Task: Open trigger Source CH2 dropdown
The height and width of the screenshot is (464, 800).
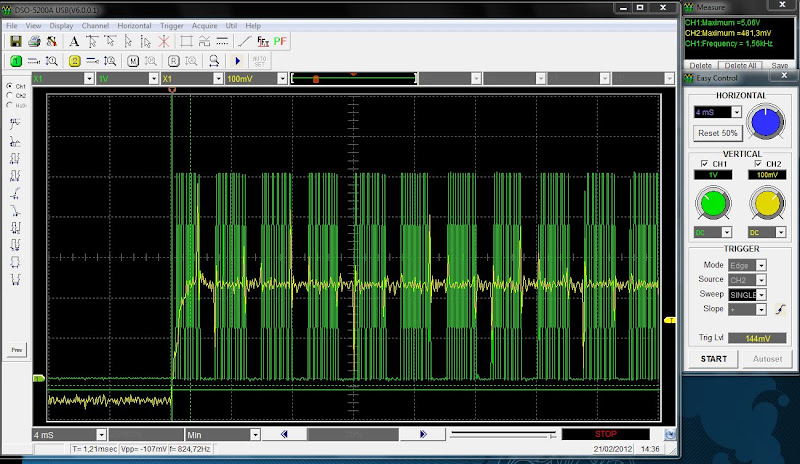Action: click(x=761, y=280)
